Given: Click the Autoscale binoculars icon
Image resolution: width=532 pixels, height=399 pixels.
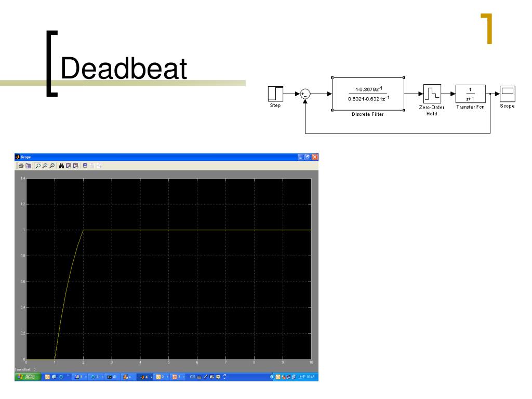Looking at the screenshot, I should click(61, 166).
